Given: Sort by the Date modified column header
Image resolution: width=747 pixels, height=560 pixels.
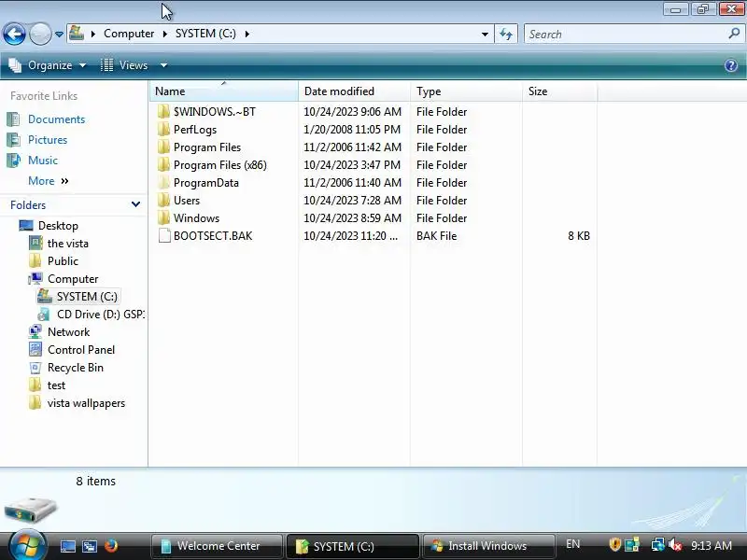Looking at the screenshot, I should tap(354, 91).
